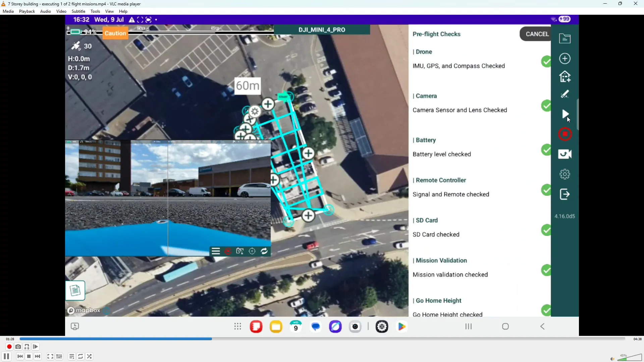Toggle random shuffle playback
This screenshot has width=644, height=362.
point(90,356)
